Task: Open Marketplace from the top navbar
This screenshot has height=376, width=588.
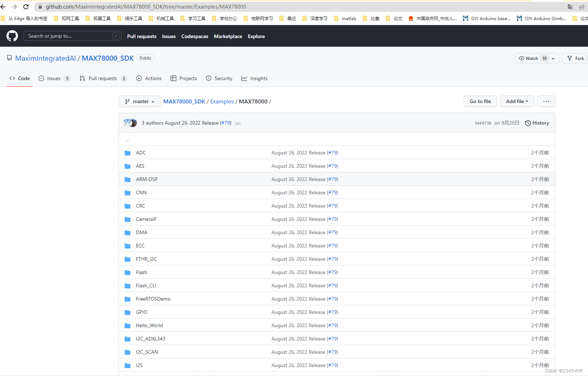Action: tap(228, 36)
